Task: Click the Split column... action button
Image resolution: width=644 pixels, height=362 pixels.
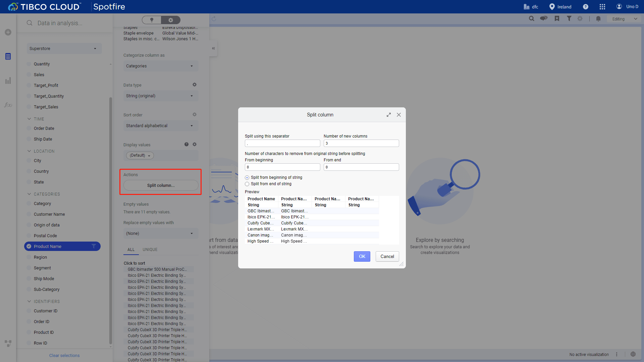Action: (x=161, y=185)
